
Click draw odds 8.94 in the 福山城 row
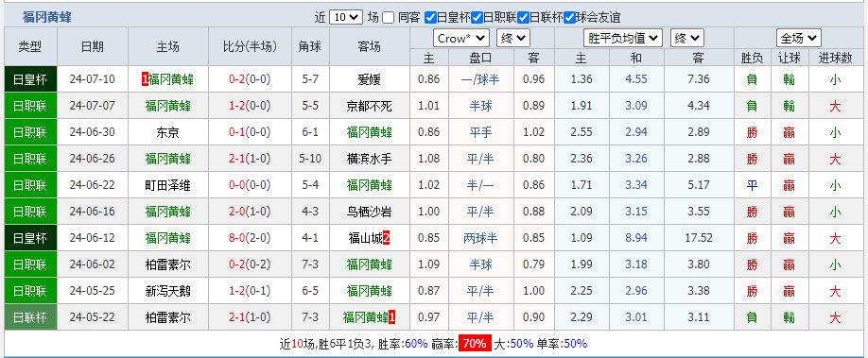pos(636,238)
